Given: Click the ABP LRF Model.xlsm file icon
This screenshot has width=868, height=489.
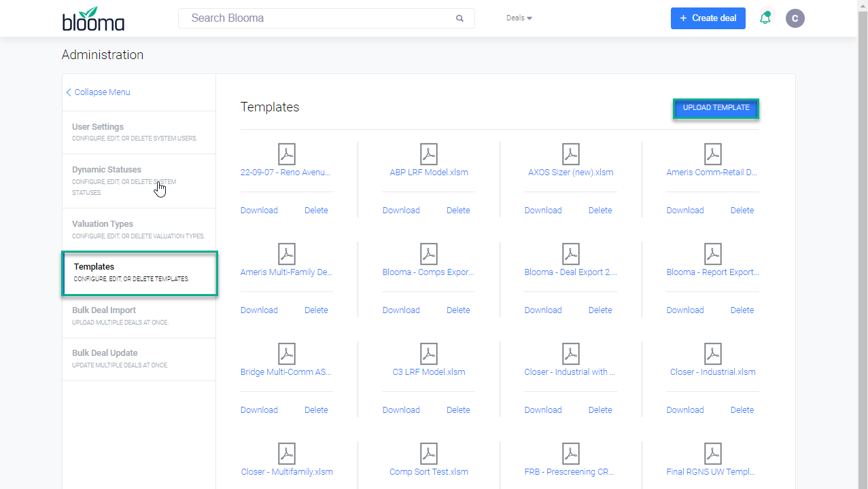Looking at the screenshot, I should 429,154.
